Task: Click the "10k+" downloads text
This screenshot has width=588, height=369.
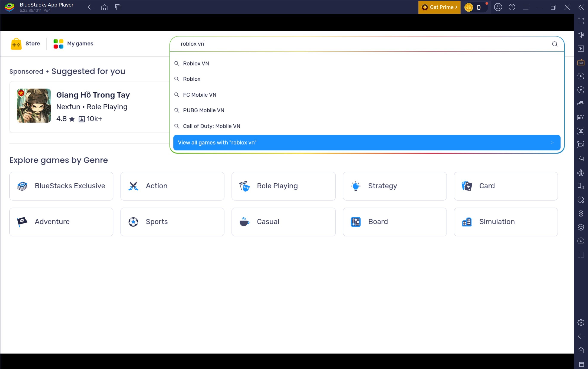Action: (95, 119)
